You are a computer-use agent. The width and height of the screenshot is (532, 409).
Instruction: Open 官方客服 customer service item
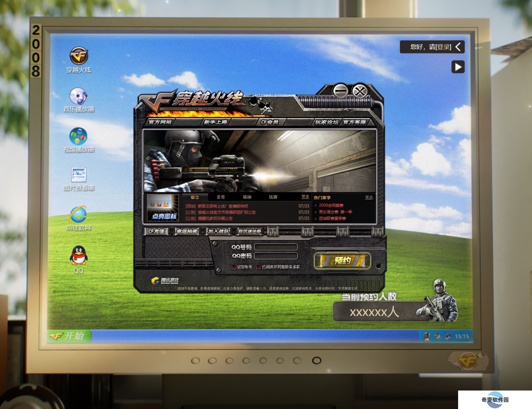(354, 122)
